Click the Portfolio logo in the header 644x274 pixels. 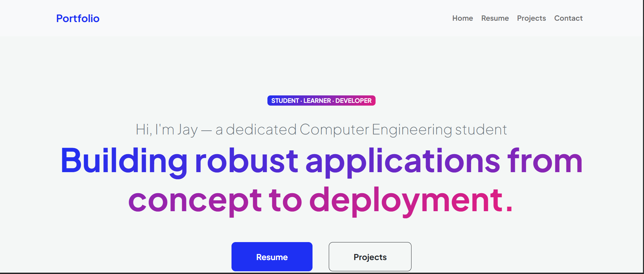(x=78, y=18)
